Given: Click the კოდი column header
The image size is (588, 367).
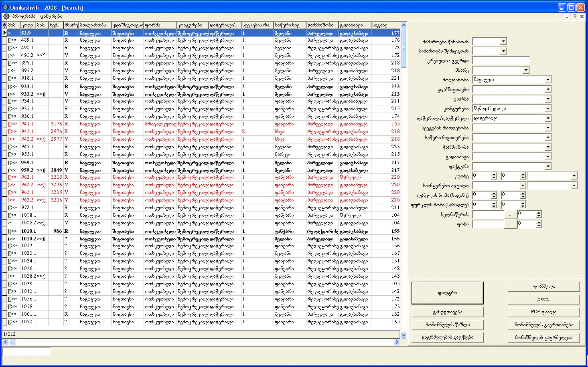Looking at the screenshot, I should [28, 25].
